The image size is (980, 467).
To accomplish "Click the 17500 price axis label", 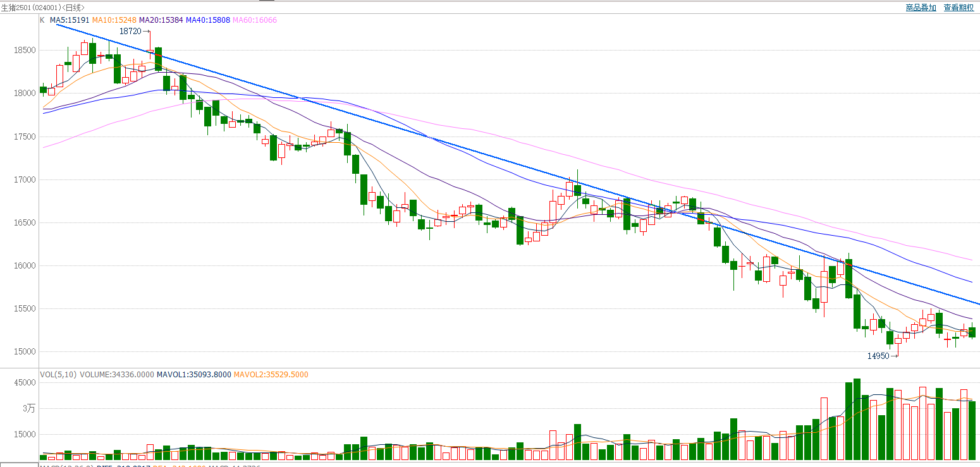I will tap(26, 136).
